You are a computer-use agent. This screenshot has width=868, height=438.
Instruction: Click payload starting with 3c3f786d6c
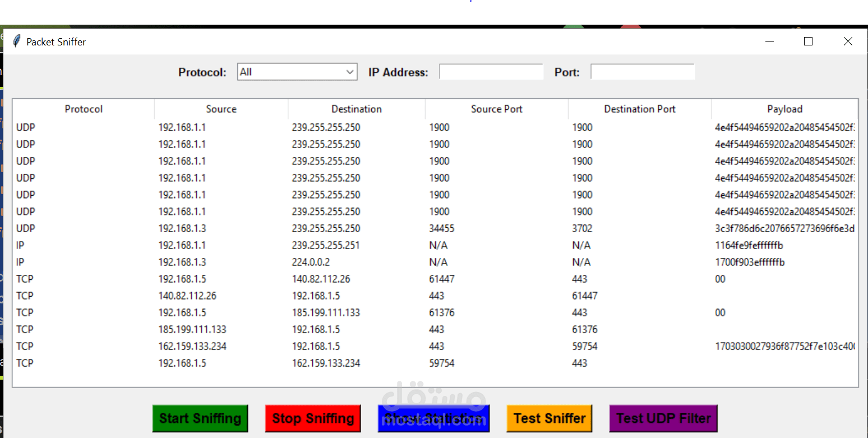(784, 228)
